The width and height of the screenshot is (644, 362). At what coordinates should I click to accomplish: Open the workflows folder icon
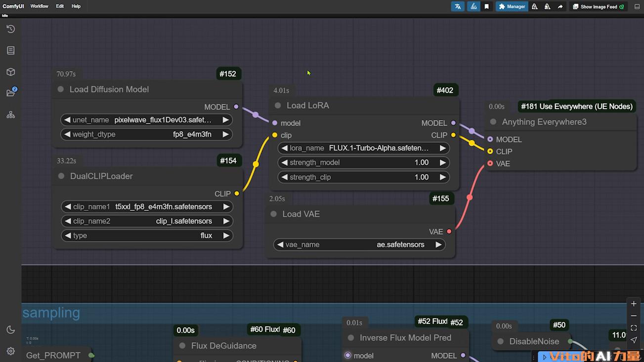pyautogui.click(x=10, y=93)
